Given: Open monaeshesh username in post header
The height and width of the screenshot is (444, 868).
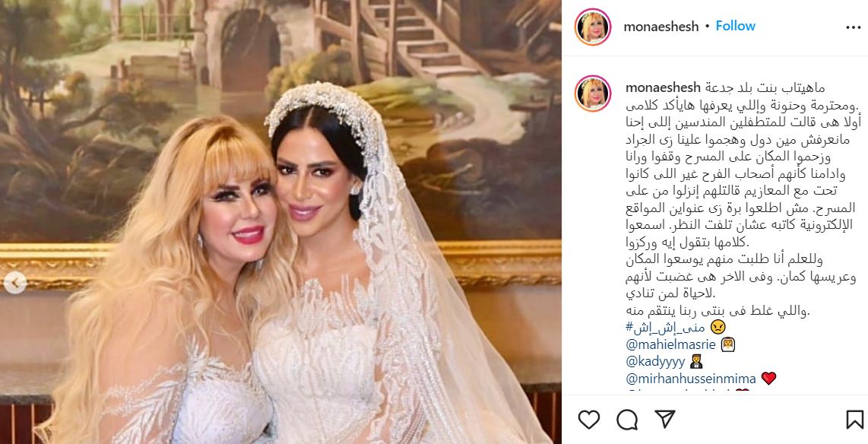Looking at the screenshot, I should point(661,27).
